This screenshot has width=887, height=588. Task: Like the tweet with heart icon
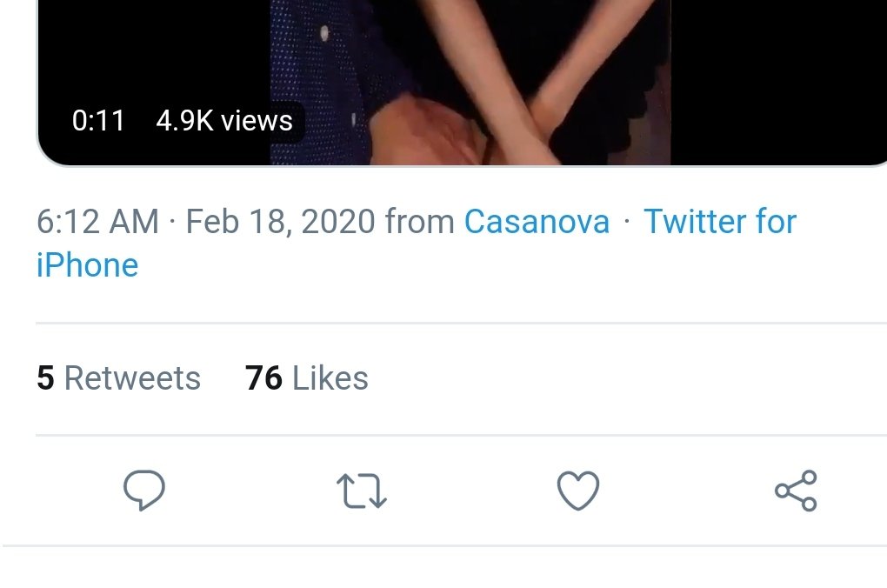(578, 491)
